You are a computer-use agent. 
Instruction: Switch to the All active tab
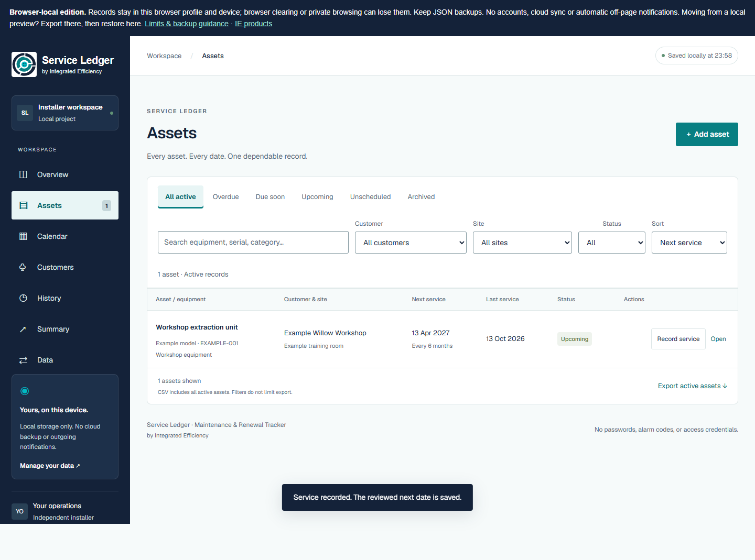click(180, 197)
